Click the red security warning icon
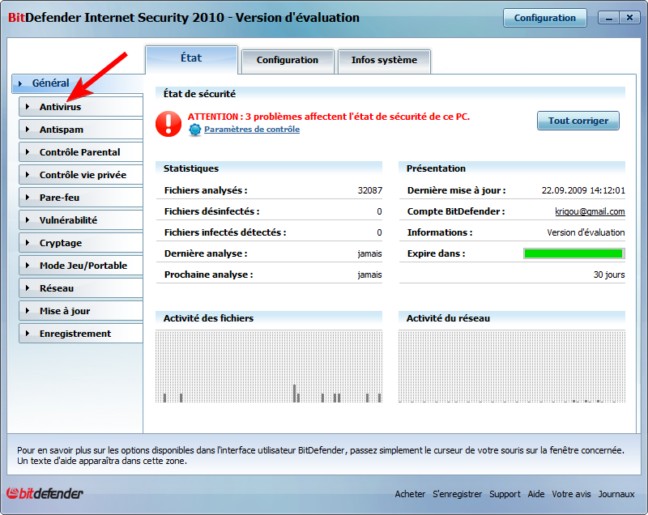 click(x=168, y=124)
